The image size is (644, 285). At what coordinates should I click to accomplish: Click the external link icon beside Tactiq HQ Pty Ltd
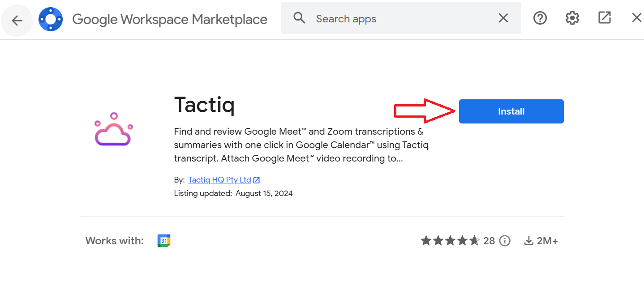(x=257, y=179)
